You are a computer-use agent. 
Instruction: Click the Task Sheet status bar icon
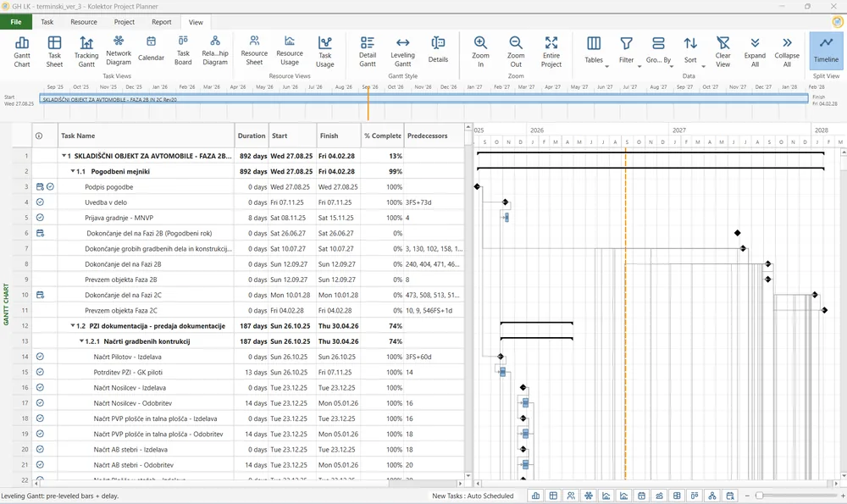[553, 496]
